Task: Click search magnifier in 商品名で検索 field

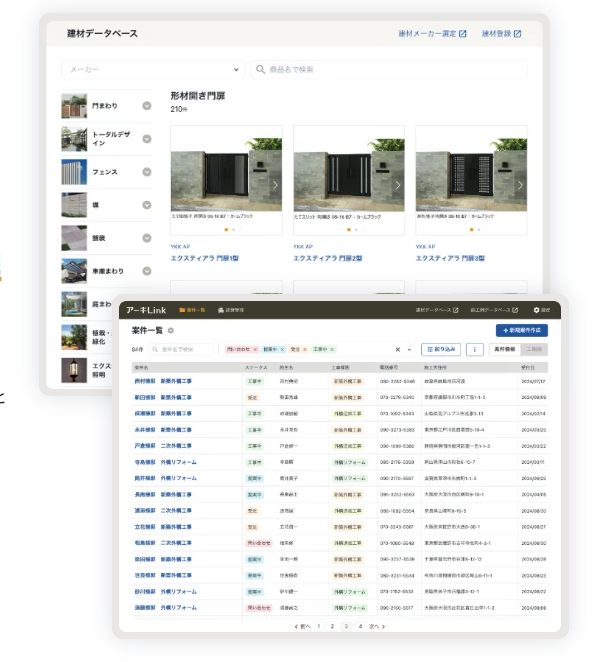Action: (x=260, y=69)
